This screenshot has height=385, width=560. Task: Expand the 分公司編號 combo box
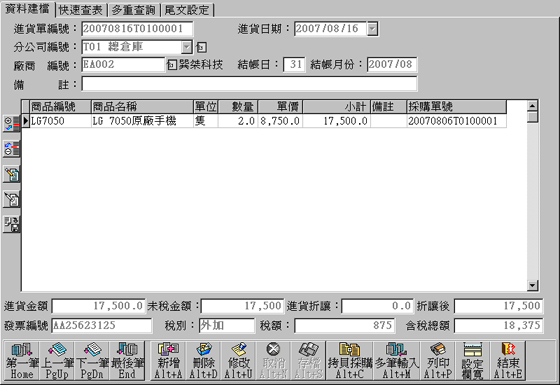pos(186,47)
